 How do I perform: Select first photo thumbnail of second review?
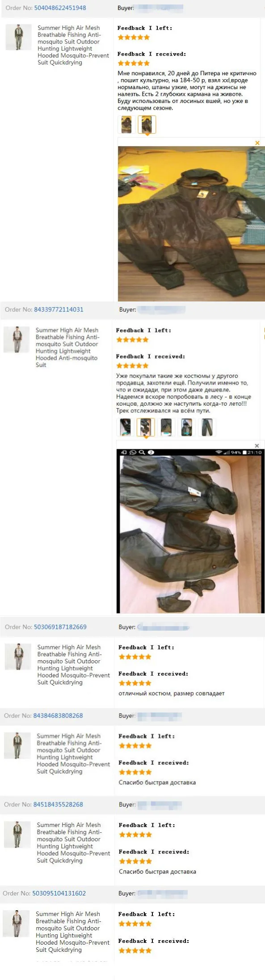coord(125,427)
